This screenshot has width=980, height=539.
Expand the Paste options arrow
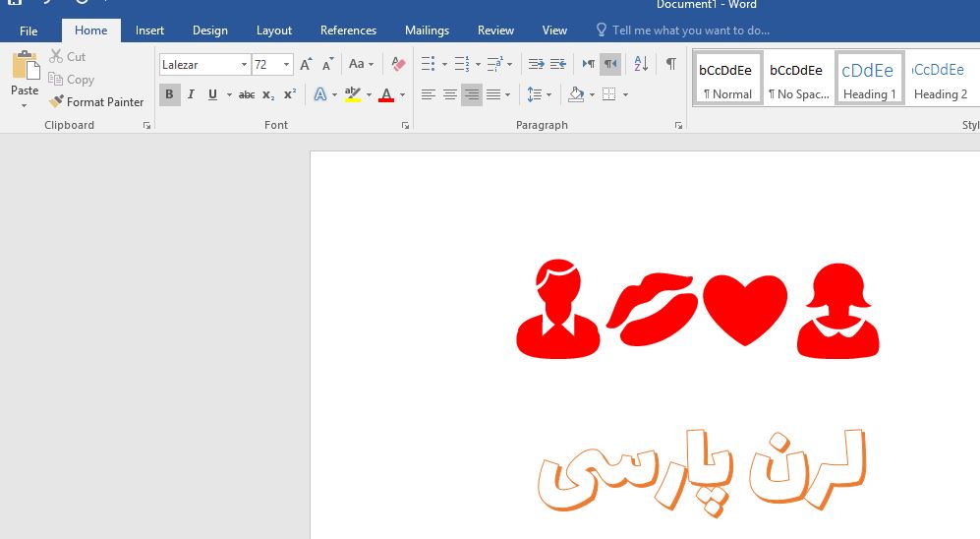pos(25,105)
